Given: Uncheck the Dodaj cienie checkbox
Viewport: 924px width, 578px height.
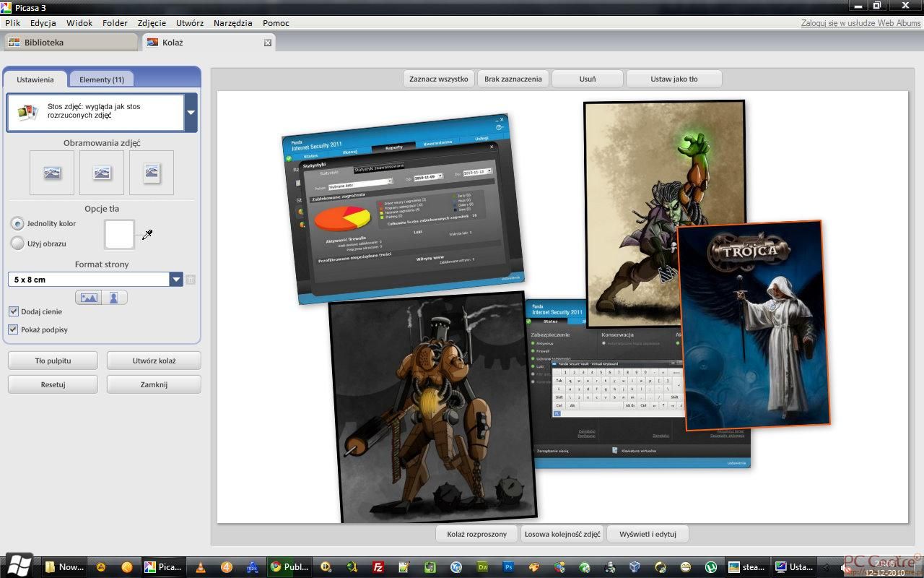Looking at the screenshot, I should click(14, 311).
